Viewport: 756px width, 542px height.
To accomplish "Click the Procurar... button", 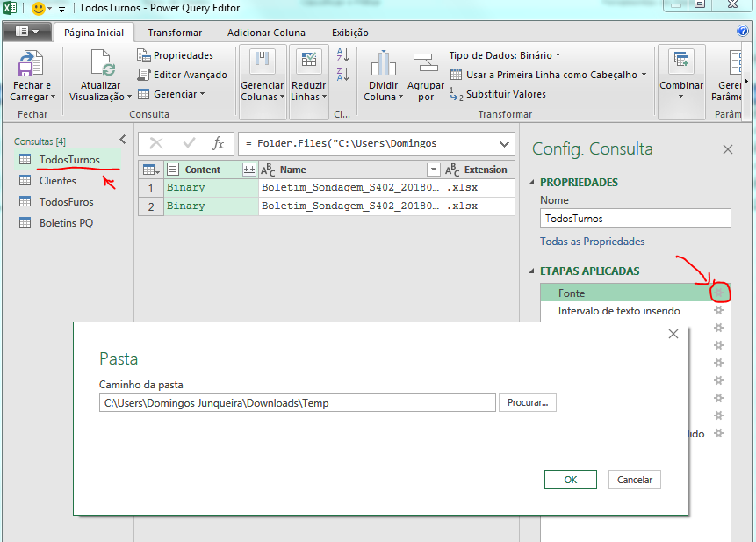I will pyautogui.click(x=528, y=402).
